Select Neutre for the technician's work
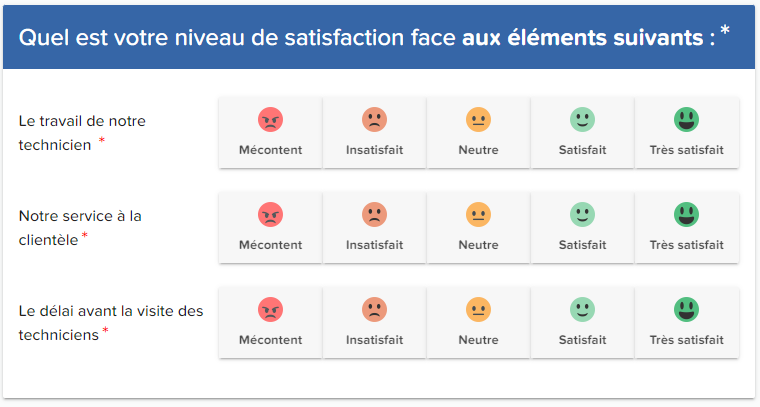760x407 pixels. pyautogui.click(x=478, y=133)
